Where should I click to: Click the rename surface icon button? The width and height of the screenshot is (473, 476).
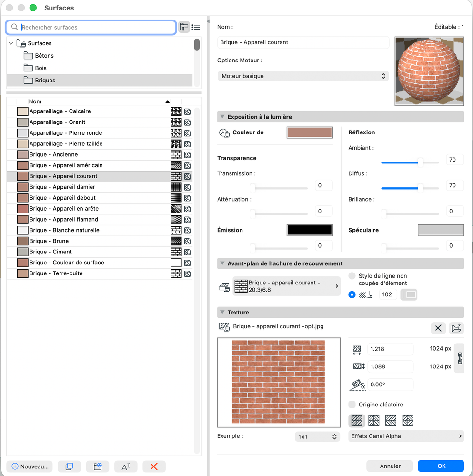126,466
